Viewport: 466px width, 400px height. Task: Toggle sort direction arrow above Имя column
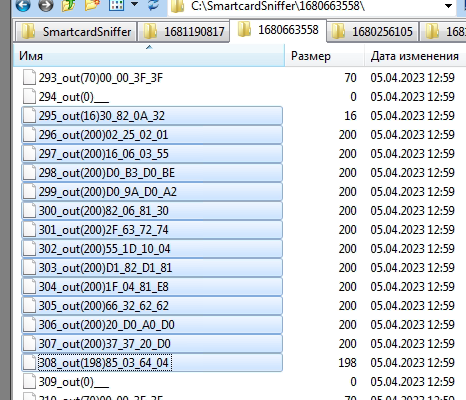149,47
